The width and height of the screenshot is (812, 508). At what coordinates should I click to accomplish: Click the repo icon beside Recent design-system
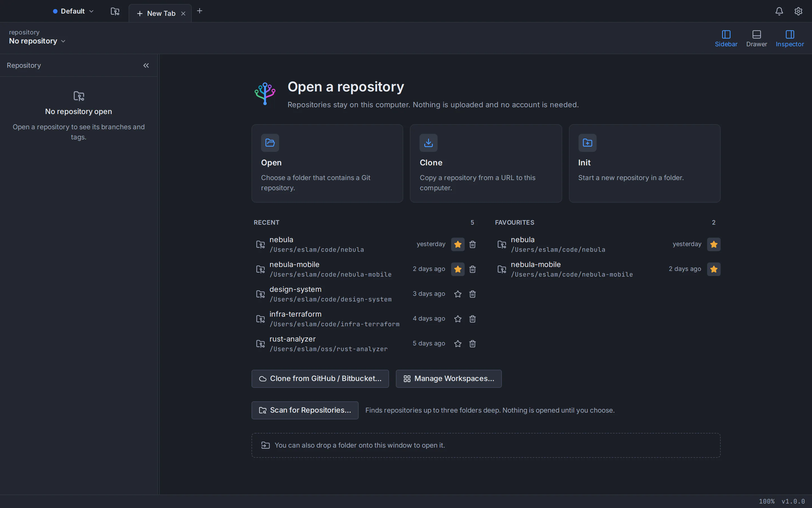point(261,294)
